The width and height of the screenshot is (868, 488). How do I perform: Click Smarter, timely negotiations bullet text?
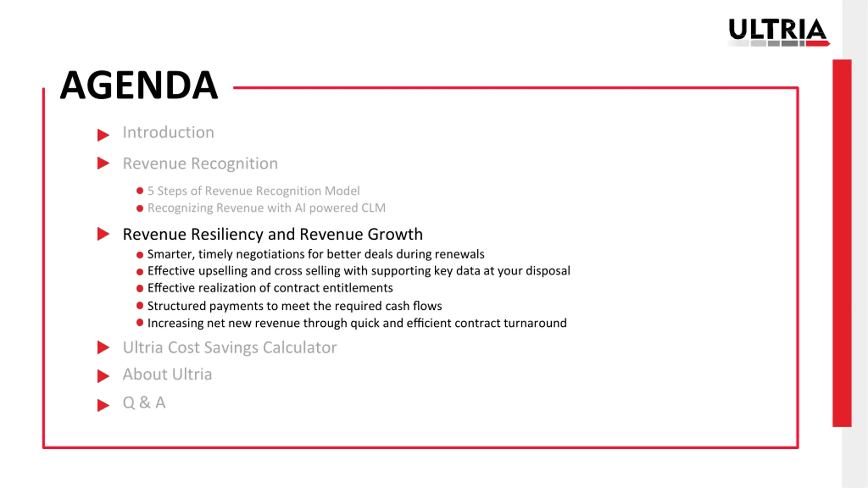coord(316,255)
